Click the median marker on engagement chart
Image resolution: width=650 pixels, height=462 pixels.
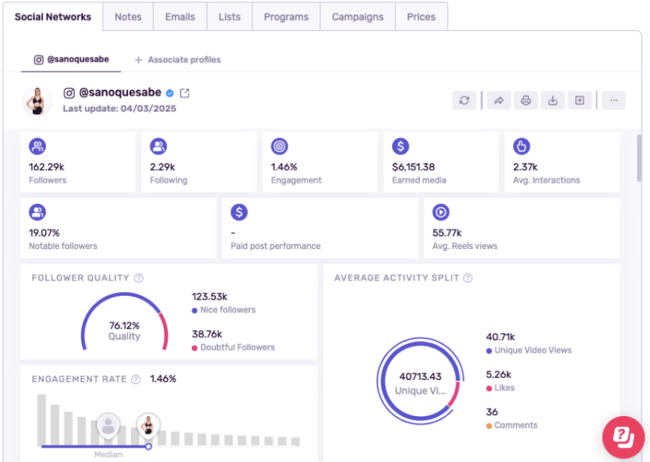[x=108, y=425]
